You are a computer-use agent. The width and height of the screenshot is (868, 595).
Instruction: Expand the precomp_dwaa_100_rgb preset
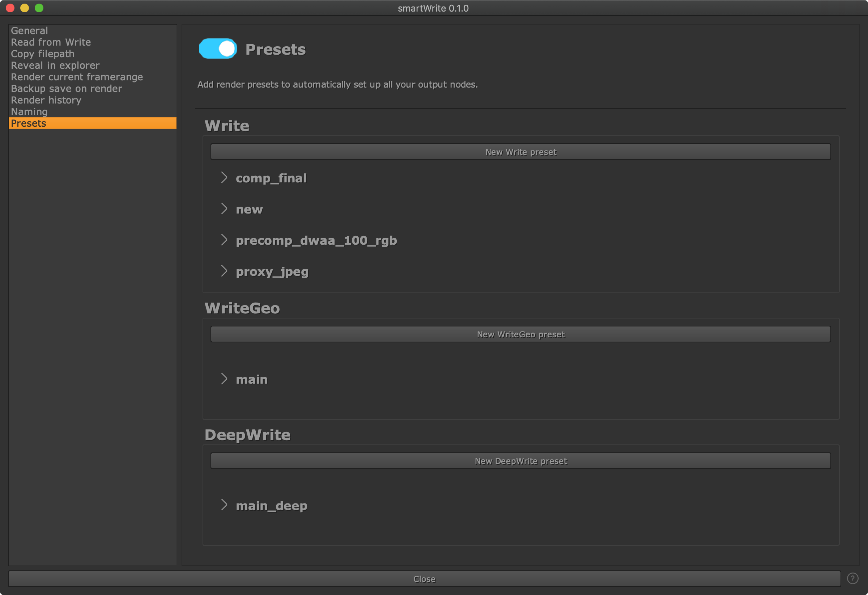coord(224,240)
